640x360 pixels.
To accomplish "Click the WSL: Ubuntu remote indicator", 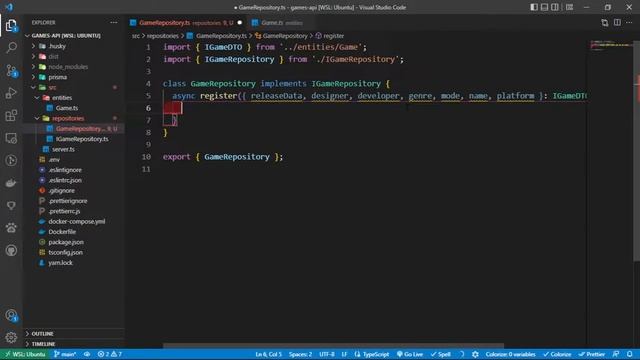I will [x=24, y=354].
